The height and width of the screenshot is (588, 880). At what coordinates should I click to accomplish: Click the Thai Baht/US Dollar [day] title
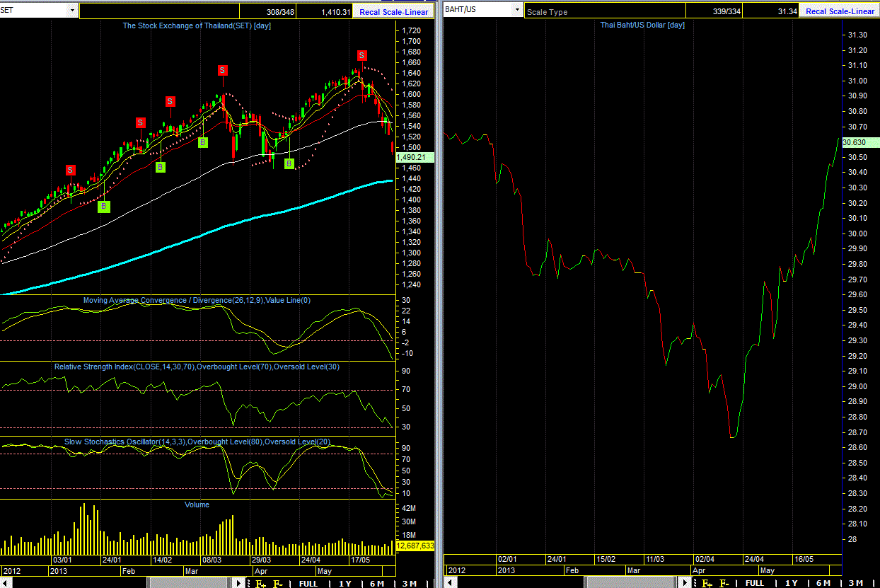pyautogui.click(x=642, y=25)
